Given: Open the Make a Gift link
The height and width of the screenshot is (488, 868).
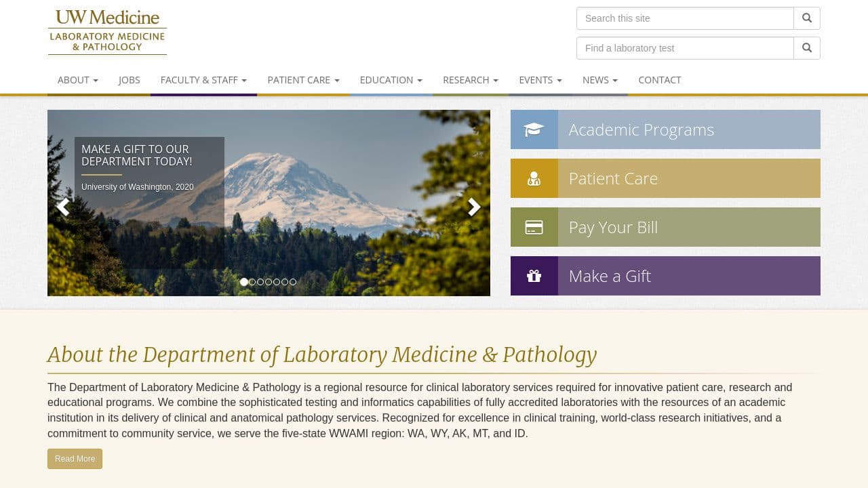Looking at the screenshot, I should click(610, 276).
